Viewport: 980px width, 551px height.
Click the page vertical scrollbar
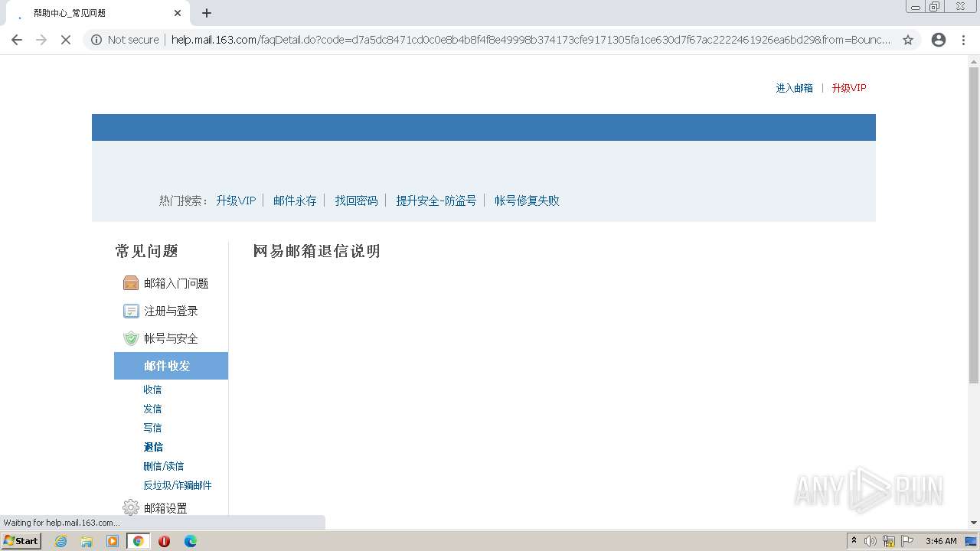(x=974, y=226)
